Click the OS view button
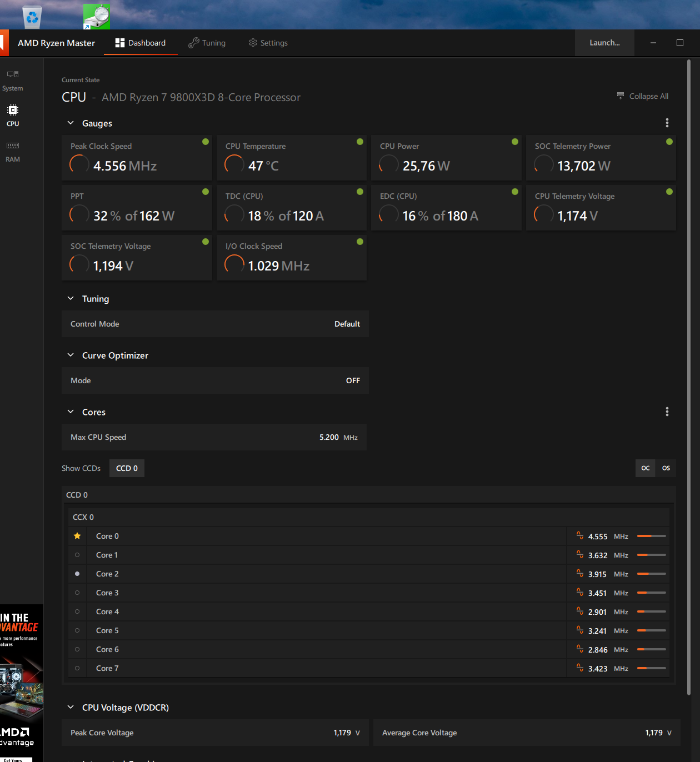Viewport: 700px width, 762px height. pos(666,468)
